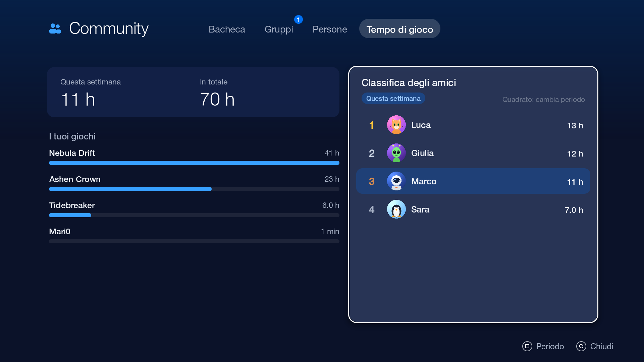Click the Quadrato: cambia periodo hint
The height and width of the screenshot is (362, 644).
[543, 100]
